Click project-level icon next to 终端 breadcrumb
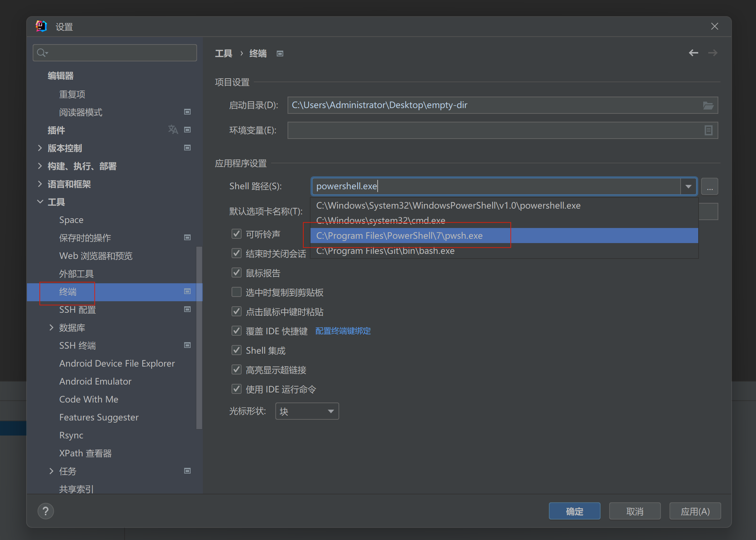 tap(280, 53)
